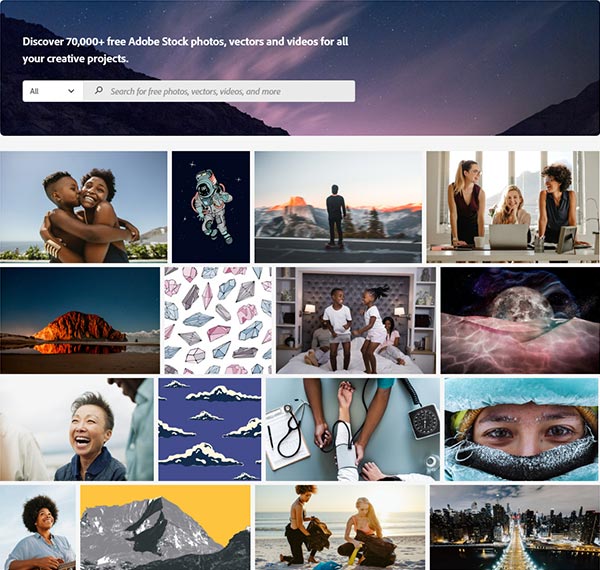Open the woman with afro playing ukulele photo
This screenshot has width=600, height=570.
[38, 528]
